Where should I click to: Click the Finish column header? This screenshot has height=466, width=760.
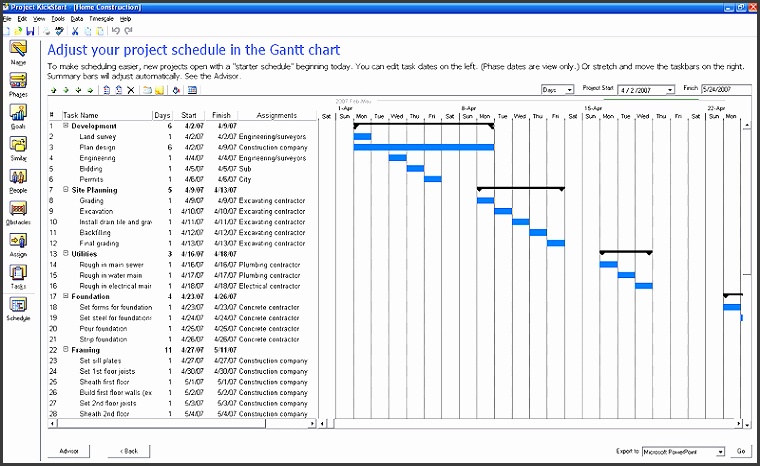click(221, 115)
